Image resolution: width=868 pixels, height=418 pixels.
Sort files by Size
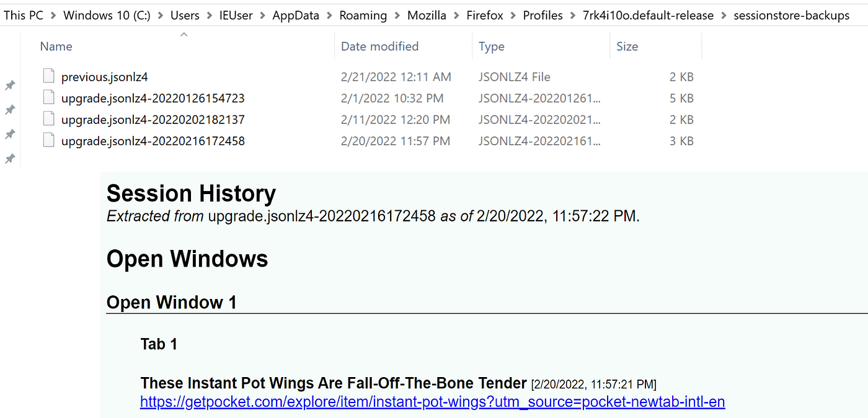click(627, 46)
